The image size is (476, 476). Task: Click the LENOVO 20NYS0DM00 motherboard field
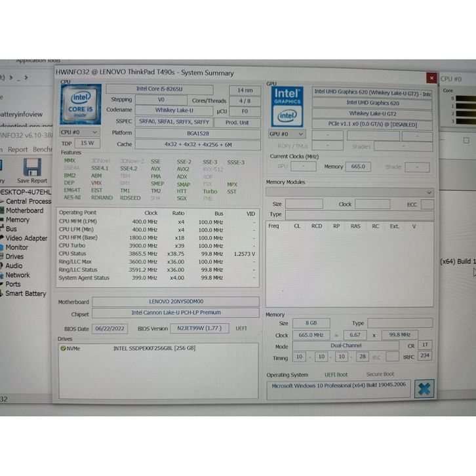click(176, 302)
